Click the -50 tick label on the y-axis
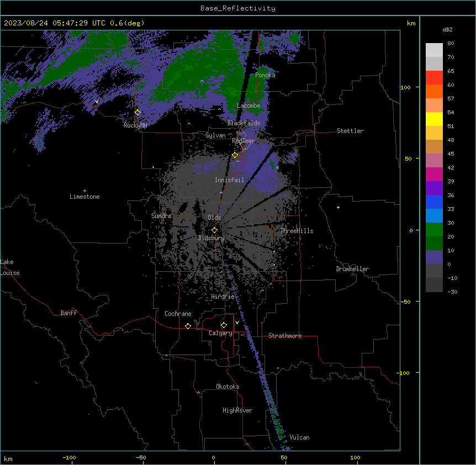The height and width of the screenshot is (465, 476). tap(405, 302)
